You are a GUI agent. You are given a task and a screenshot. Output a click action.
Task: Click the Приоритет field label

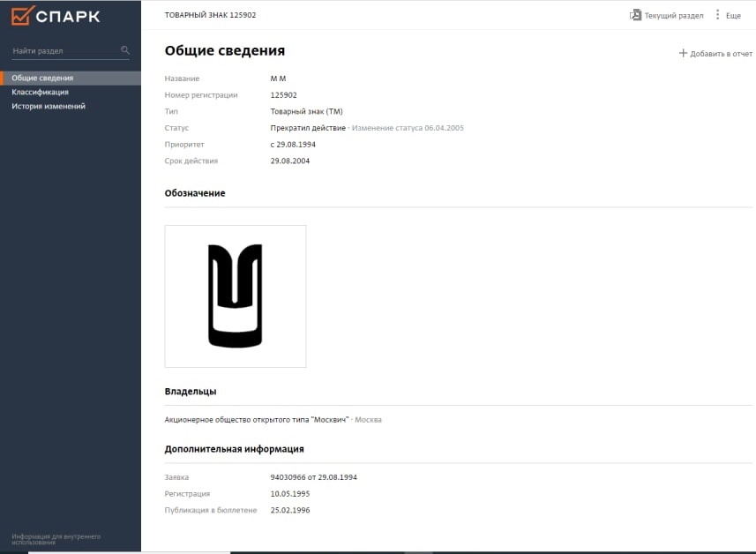coord(184,144)
